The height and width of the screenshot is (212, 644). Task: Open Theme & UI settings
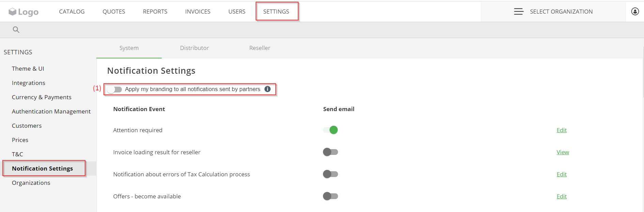pos(28,69)
